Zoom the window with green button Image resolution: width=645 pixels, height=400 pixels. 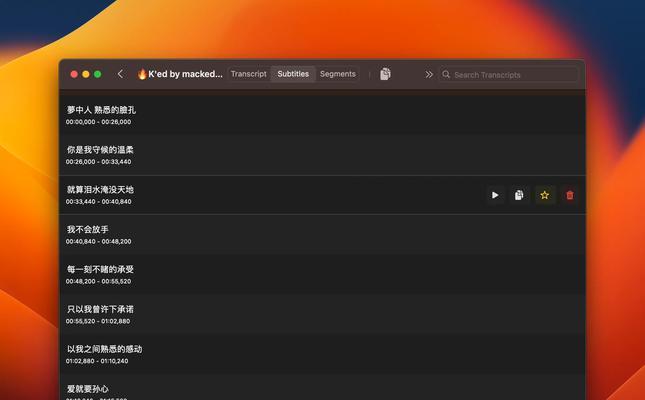(x=97, y=74)
